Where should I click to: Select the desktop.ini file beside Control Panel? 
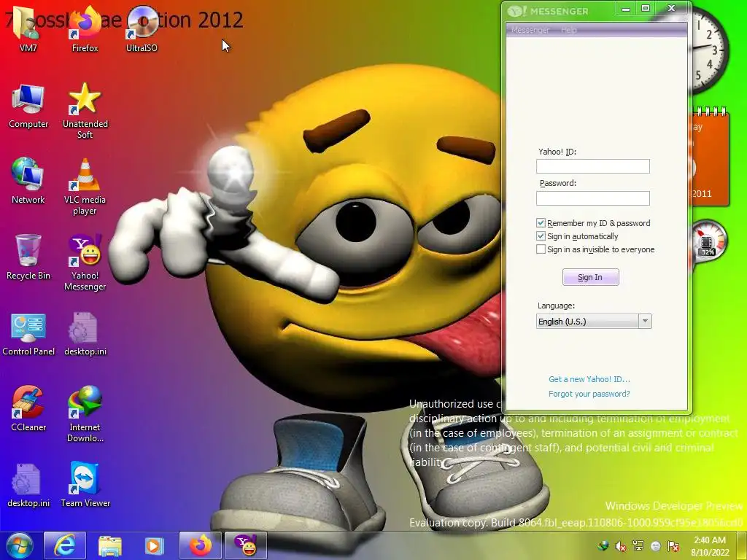[85, 333]
